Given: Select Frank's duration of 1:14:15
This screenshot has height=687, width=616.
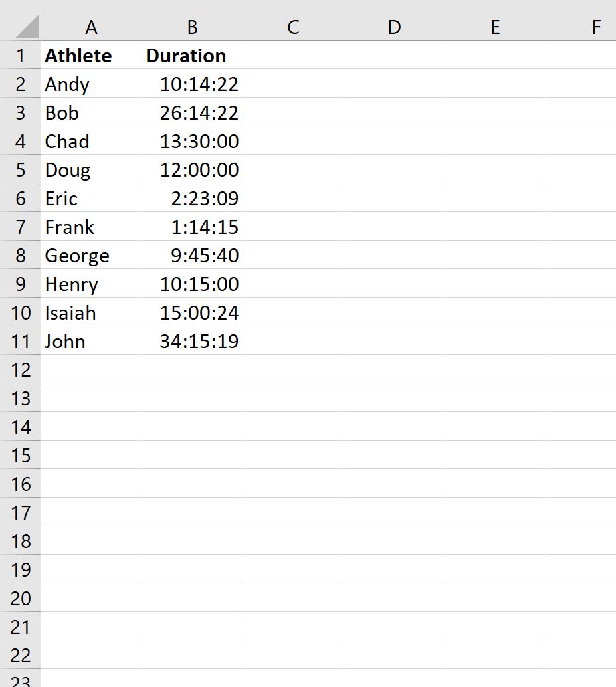Looking at the screenshot, I should (x=191, y=227).
